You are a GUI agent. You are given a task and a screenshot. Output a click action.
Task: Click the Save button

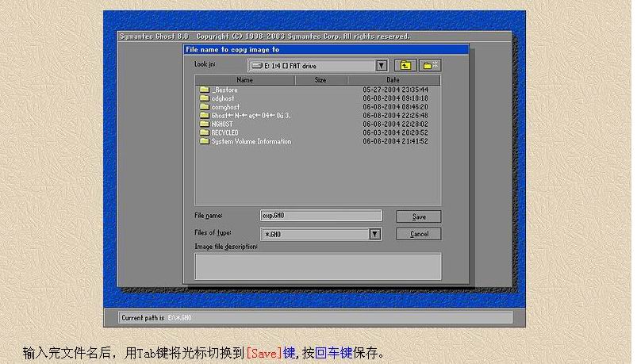click(x=418, y=216)
